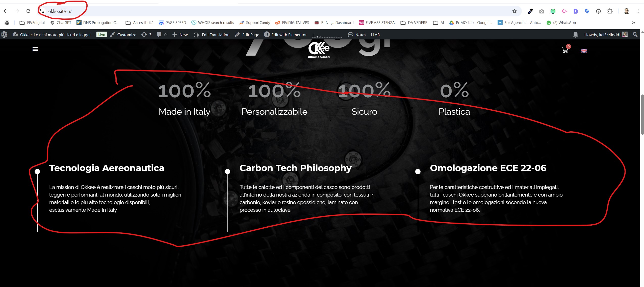Open the AI bookmark folder
644x287 pixels.
[439, 23]
